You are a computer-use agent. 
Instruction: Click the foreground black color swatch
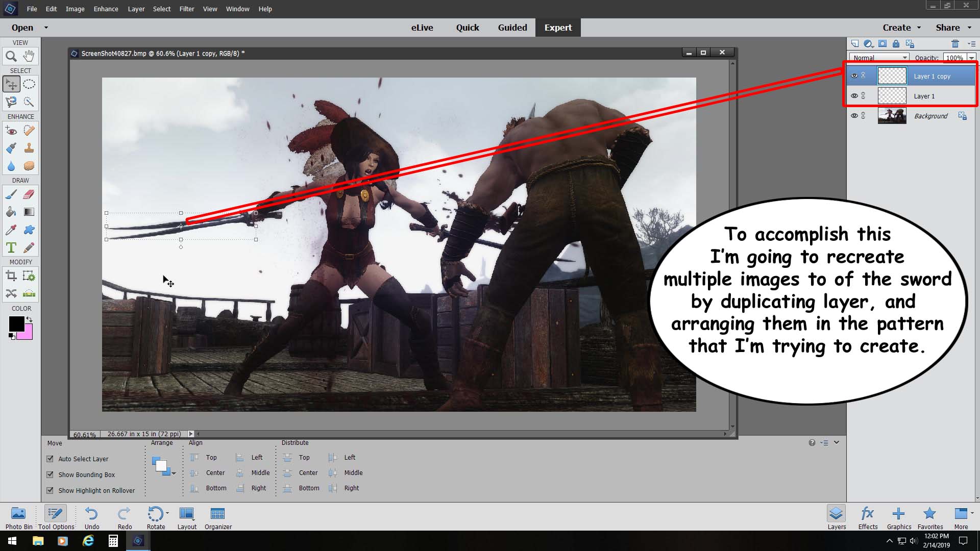coord(16,323)
